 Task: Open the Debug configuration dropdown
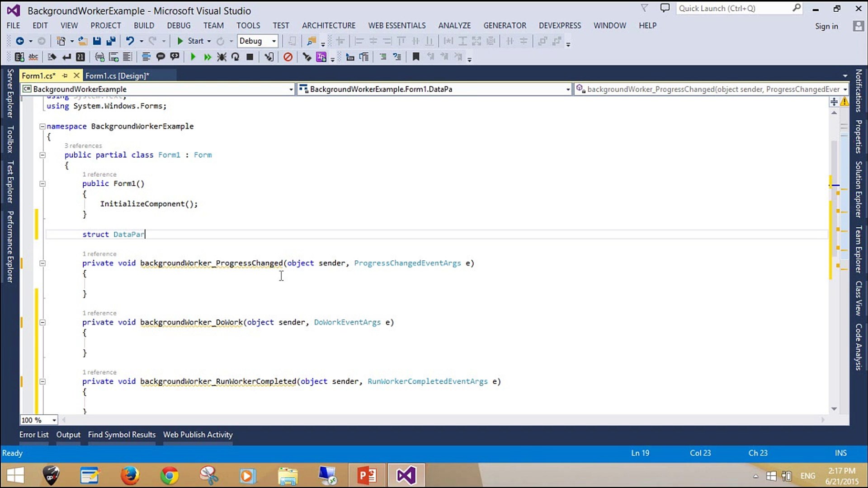point(274,41)
